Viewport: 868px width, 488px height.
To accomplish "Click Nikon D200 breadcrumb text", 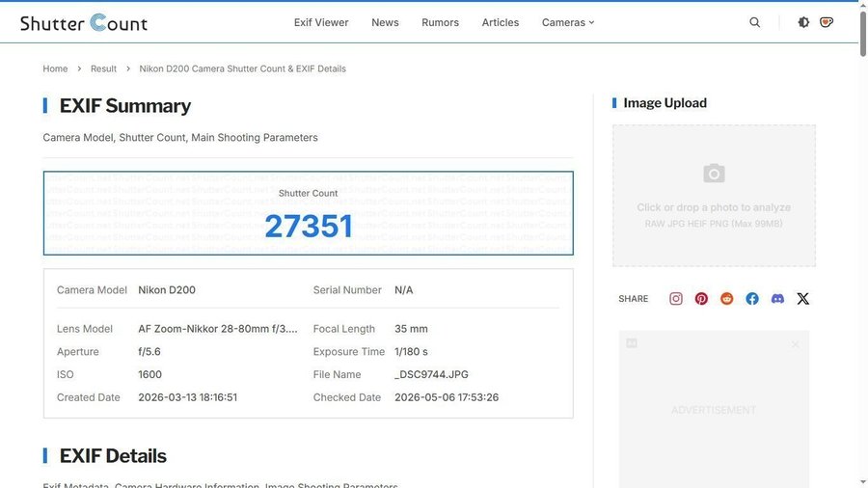I will coord(242,68).
